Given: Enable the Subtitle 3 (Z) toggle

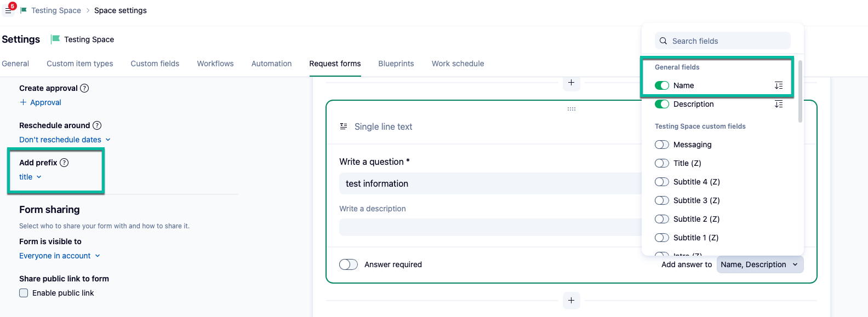Looking at the screenshot, I should 662,200.
